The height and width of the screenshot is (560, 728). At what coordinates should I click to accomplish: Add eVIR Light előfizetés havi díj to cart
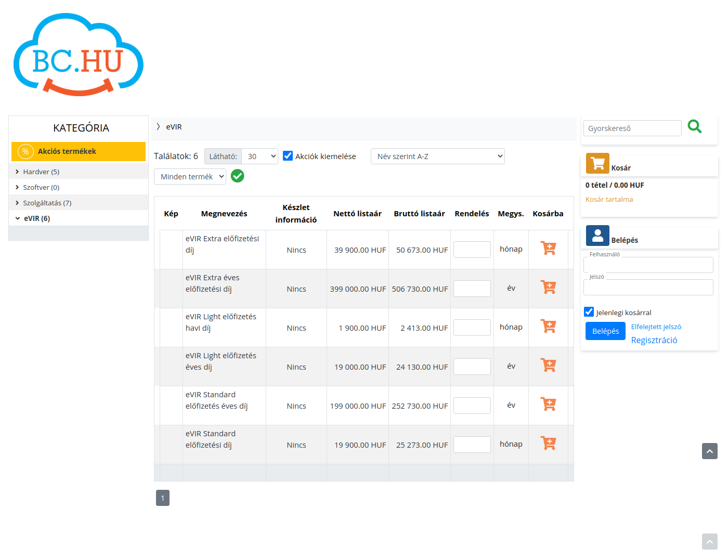click(x=548, y=326)
